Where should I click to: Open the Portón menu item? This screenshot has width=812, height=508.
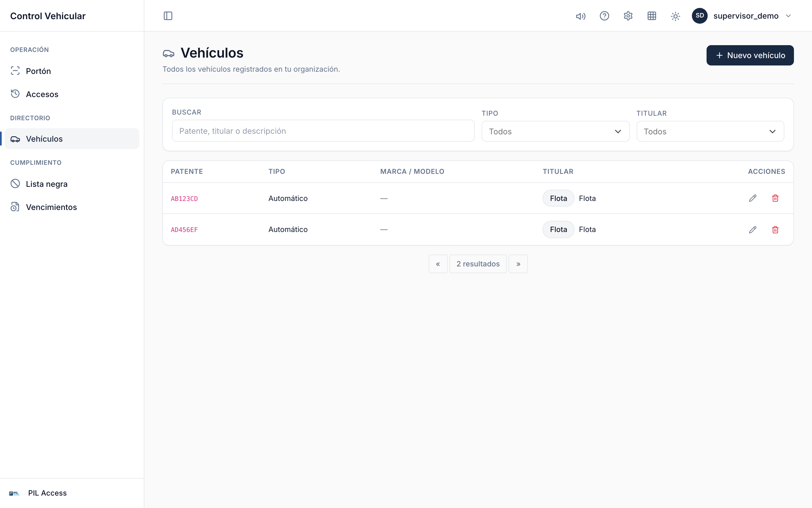pyautogui.click(x=72, y=71)
